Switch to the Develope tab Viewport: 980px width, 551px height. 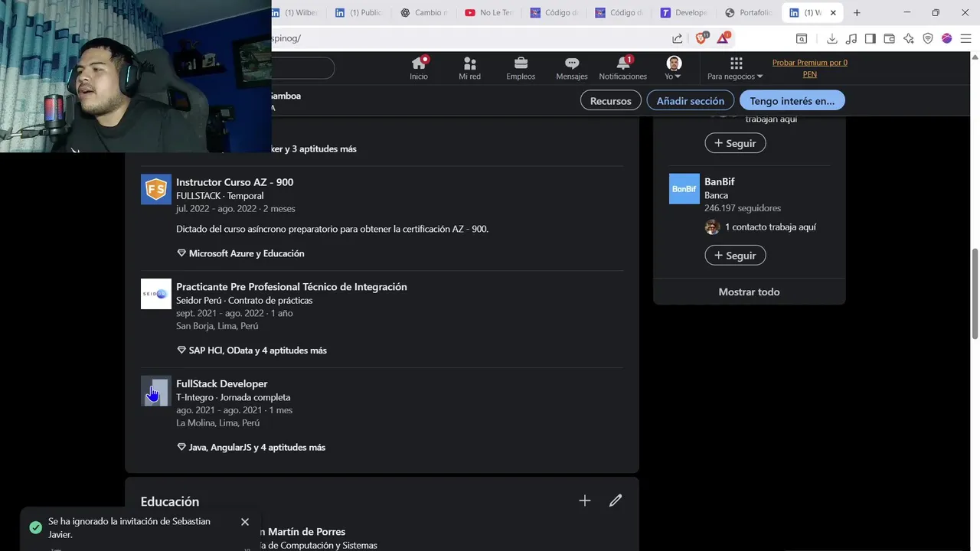685,12
